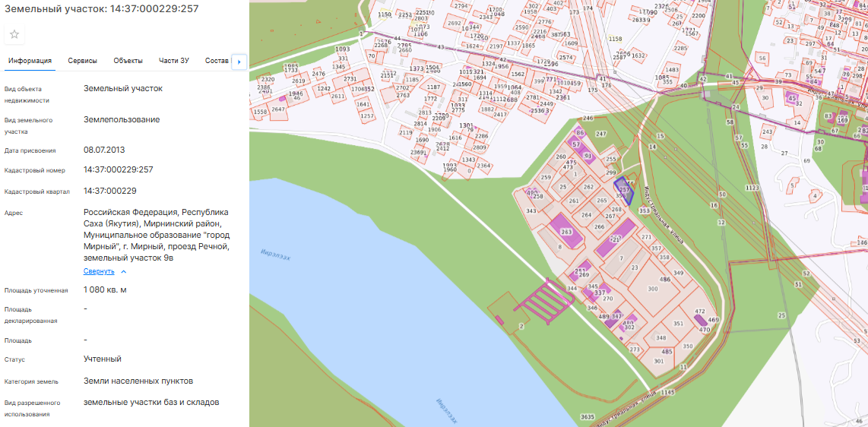Add parcel to favorites with star icon
This screenshot has height=427, width=868.
pos(14,34)
